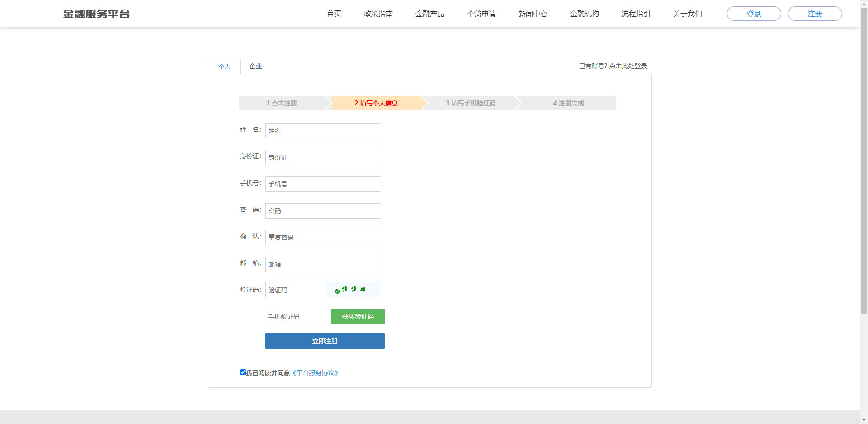Screen dimensions: 868x424
Task: Click the page's vertical scrollbar
Action: (864, 158)
